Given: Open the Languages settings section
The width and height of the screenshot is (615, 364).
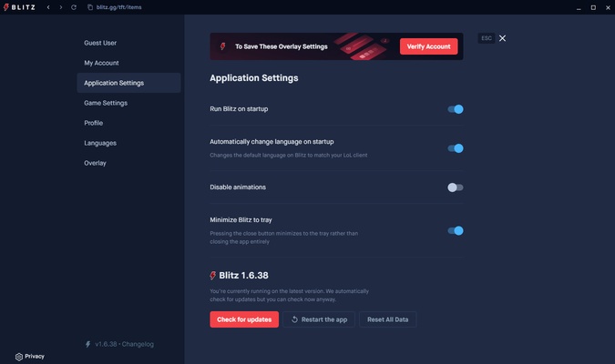Looking at the screenshot, I should [x=100, y=143].
